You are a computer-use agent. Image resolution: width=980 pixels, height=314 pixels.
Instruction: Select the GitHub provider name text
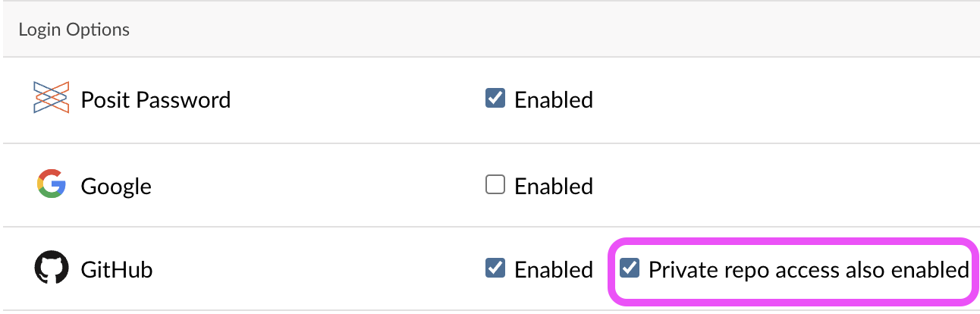117,269
